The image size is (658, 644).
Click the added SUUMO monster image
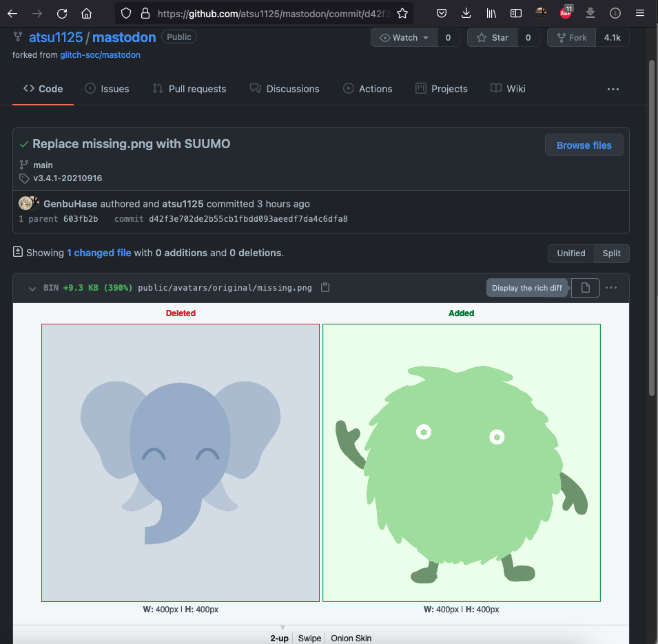coord(461,462)
